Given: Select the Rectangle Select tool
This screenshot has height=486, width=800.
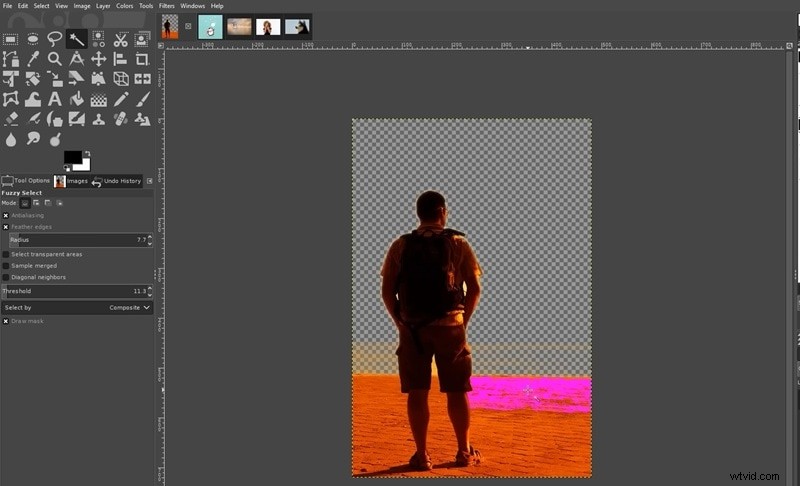Looking at the screenshot, I should (x=11, y=39).
